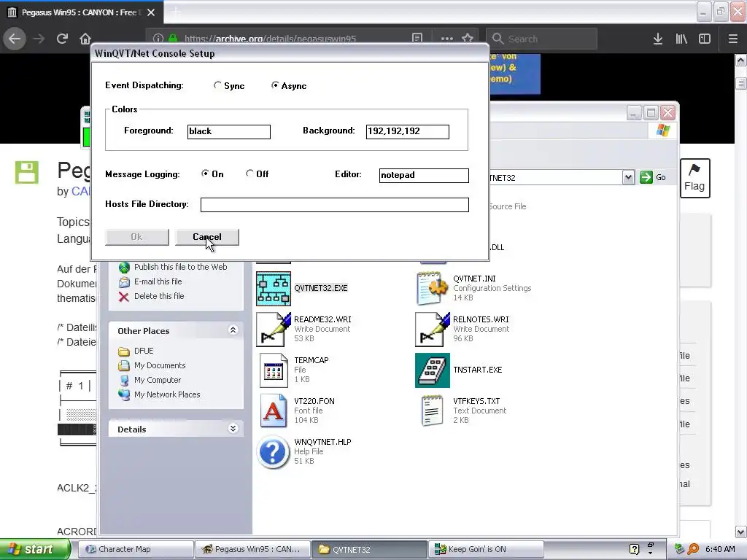Viewport: 747px width, 560px height.
Task: Click page scrollbar up arrow
Action: pos(741,61)
